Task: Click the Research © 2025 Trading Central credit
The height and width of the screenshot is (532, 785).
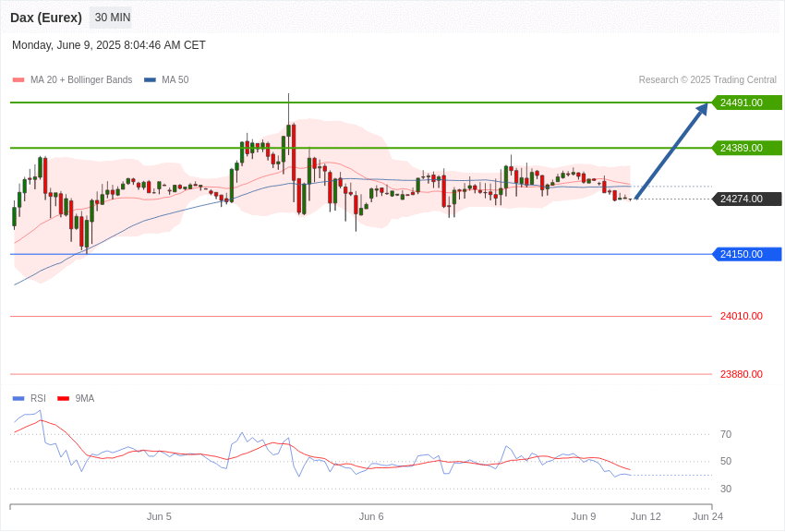Action: (x=707, y=79)
